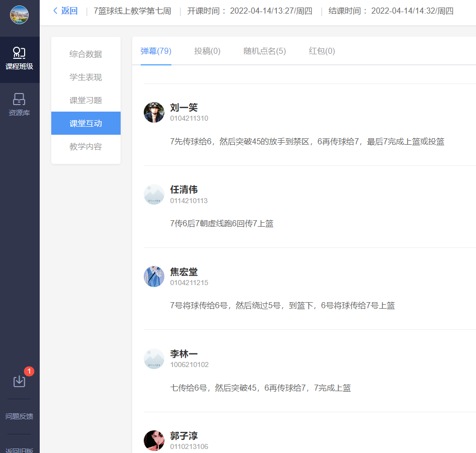Select 学生表现 in the side menu
This screenshot has width=476, height=453.
[x=85, y=77]
